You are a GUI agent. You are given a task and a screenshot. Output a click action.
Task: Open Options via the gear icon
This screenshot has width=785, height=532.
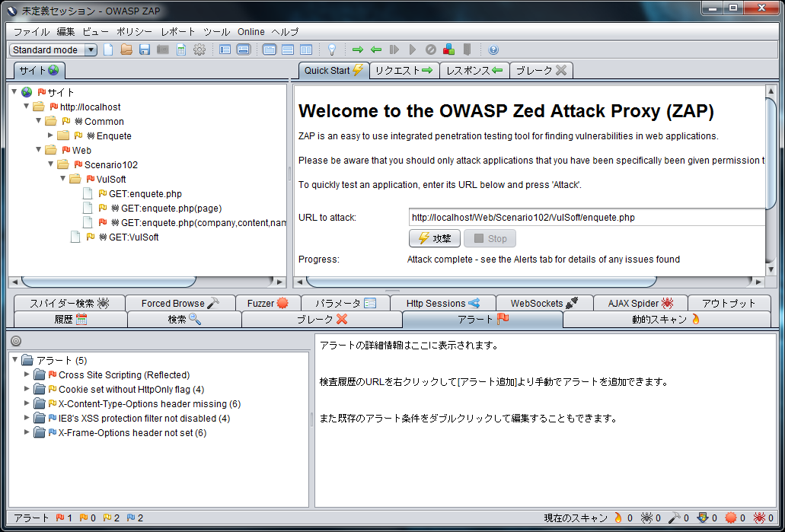coord(199,49)
